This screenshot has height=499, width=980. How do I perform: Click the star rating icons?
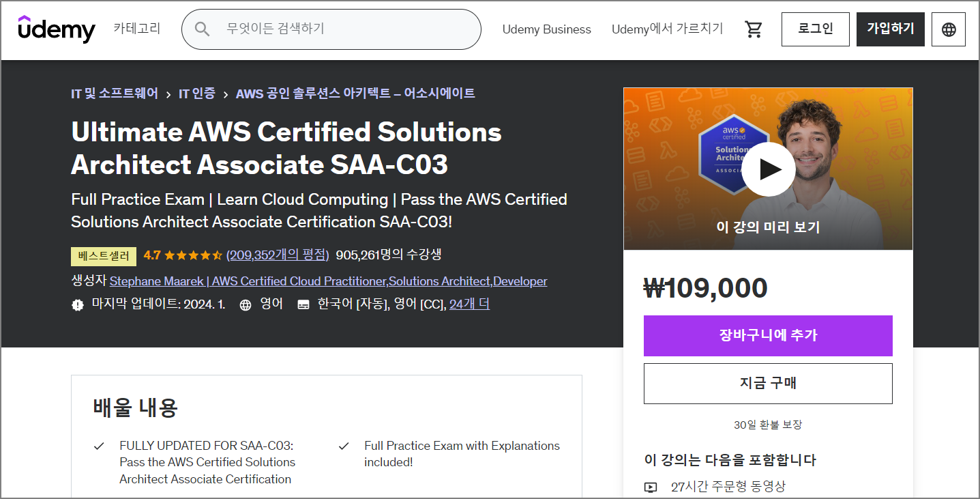click(193, 255)
